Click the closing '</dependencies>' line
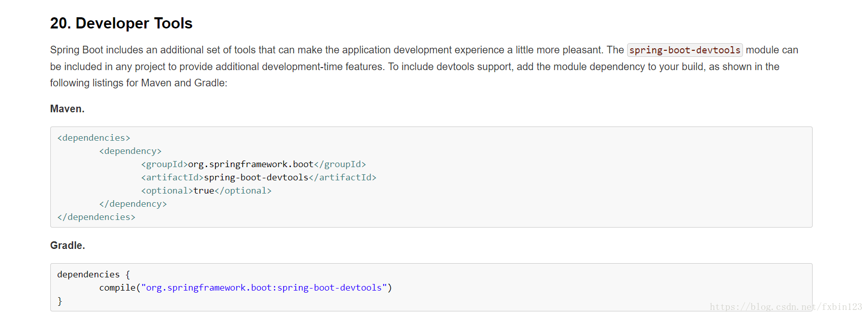The height and width of the screenshot is (317, 868). point(96,217)
